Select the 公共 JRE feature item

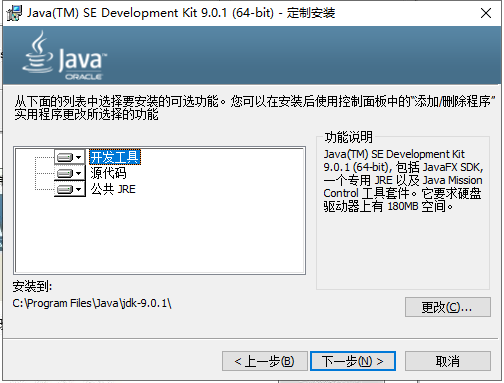point(113,189)
